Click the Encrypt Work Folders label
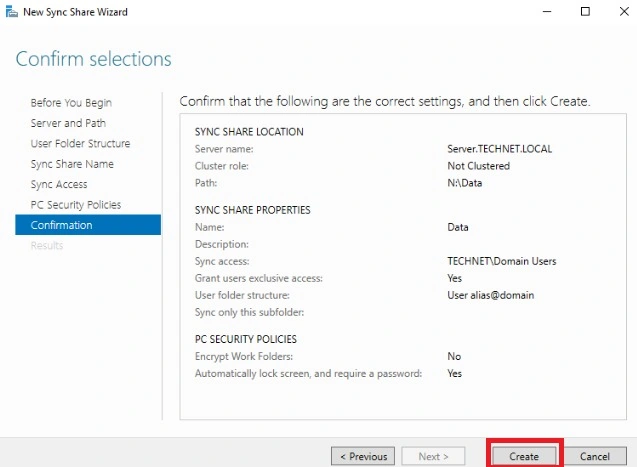This screenshot has height=467, width=637. point(244,356)
